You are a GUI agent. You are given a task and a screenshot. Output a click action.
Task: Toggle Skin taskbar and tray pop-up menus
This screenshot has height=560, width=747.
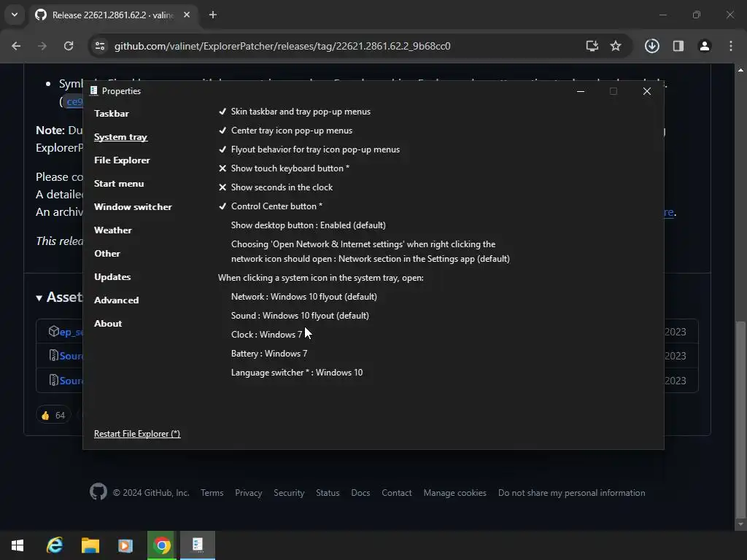pos(295,112)
